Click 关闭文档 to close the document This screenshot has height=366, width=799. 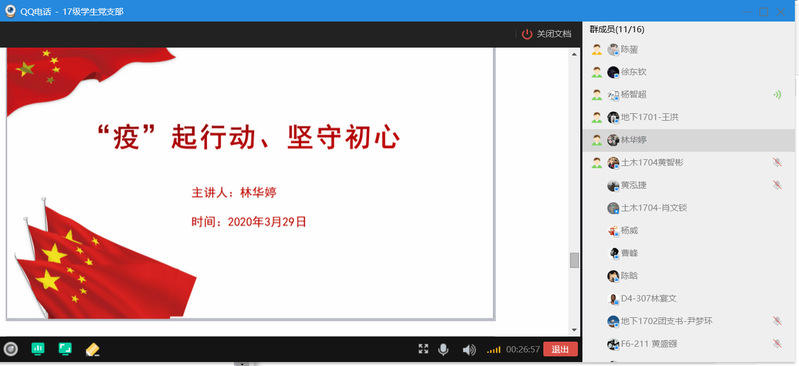pyautogui.click(x=547, y=34)
